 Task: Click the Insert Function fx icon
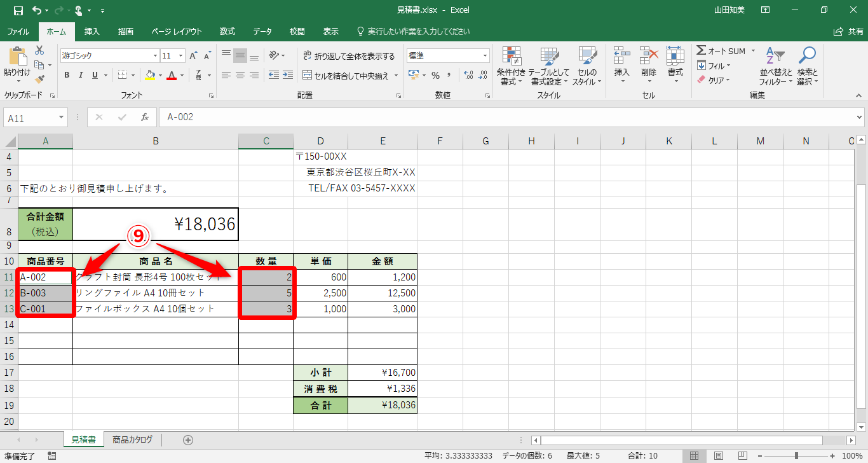145,117
